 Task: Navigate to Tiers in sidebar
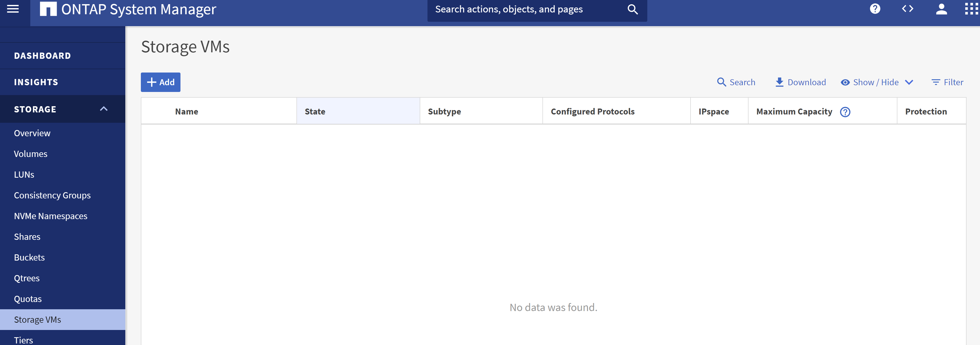(23, 339)
